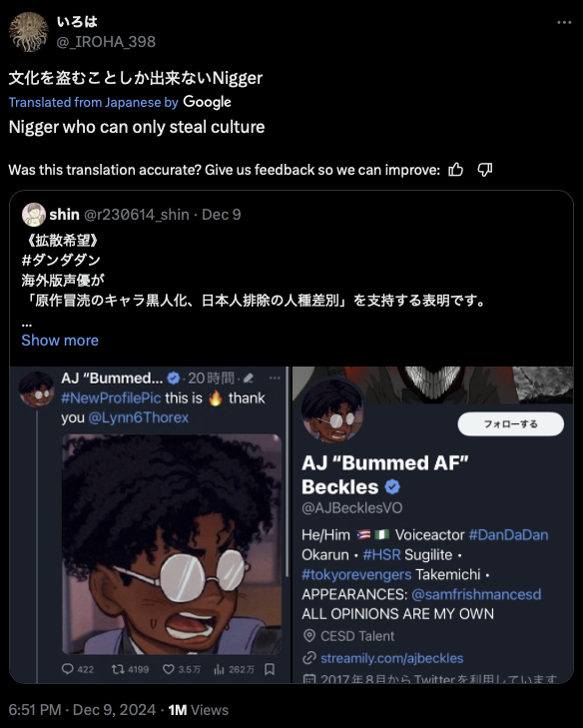
Task: Open the three-dot more options menu
Action: (x=564, y=22)
